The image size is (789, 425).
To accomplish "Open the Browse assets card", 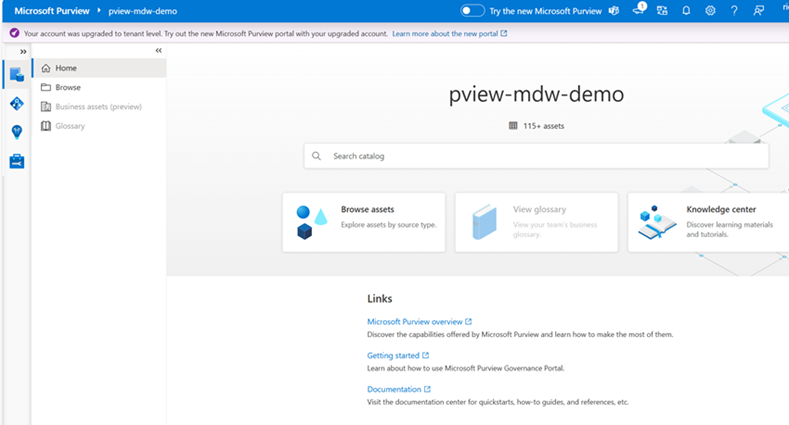I will tap(364, 222).
